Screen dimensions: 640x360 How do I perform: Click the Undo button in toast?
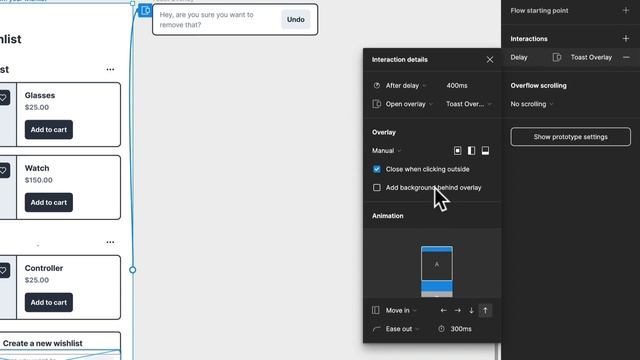click(296, 20)
